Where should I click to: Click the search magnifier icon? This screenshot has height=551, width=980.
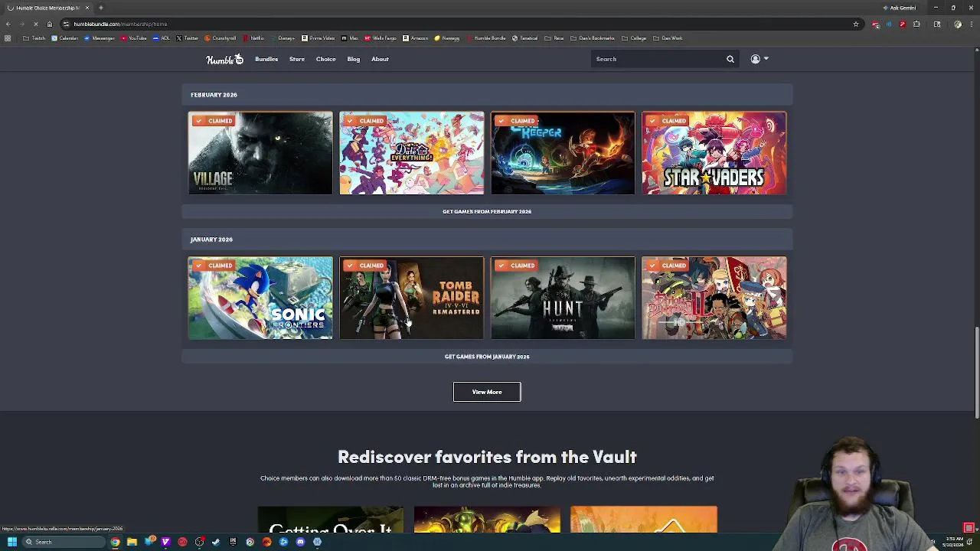point(730,59)
